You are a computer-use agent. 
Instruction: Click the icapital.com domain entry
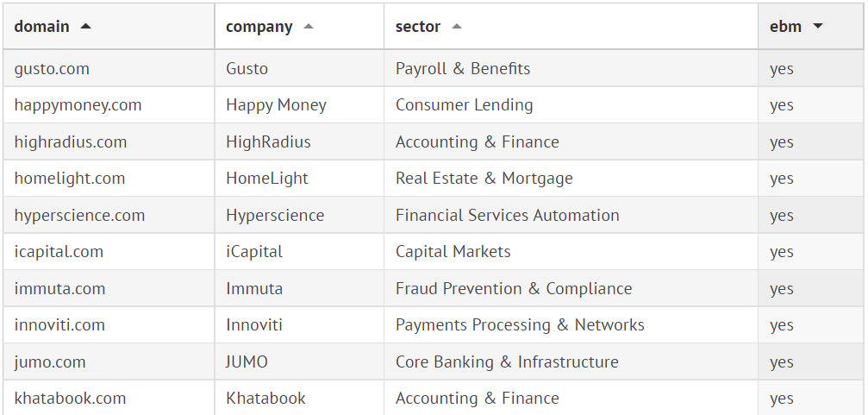[59, 252]
